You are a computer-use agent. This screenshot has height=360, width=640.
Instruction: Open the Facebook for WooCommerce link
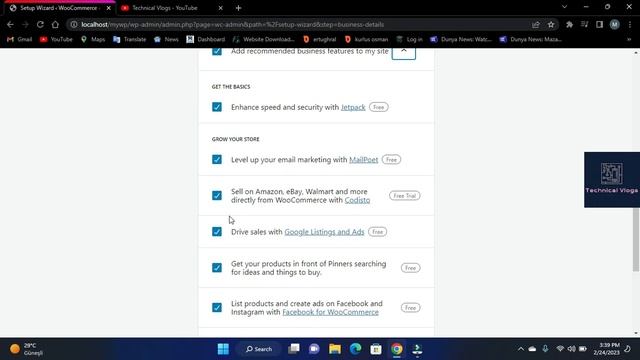tap(330, 312)
